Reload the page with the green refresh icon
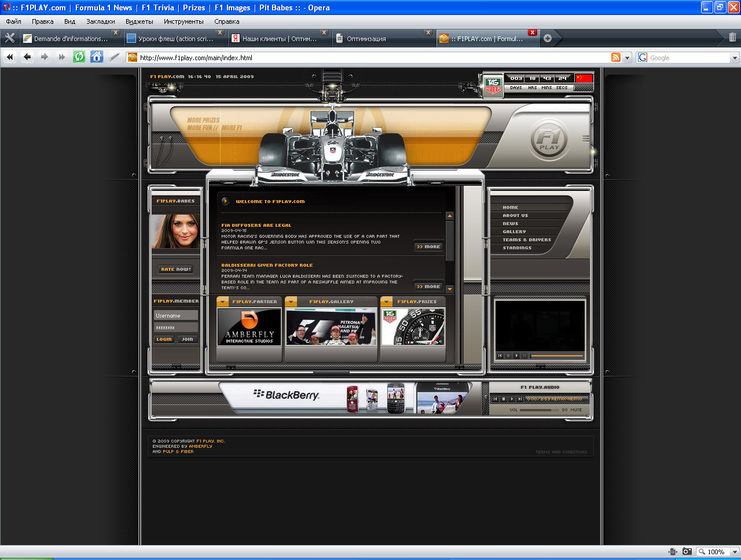 tap(79, 57)
